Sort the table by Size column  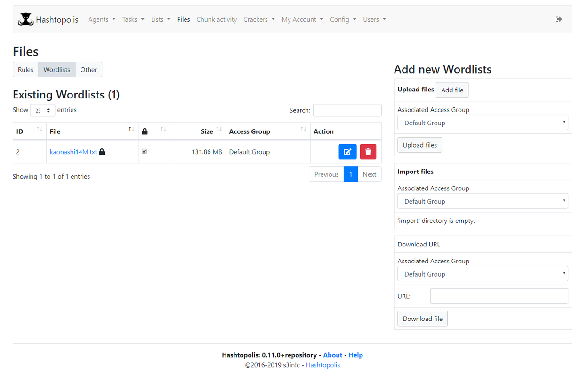198,131
